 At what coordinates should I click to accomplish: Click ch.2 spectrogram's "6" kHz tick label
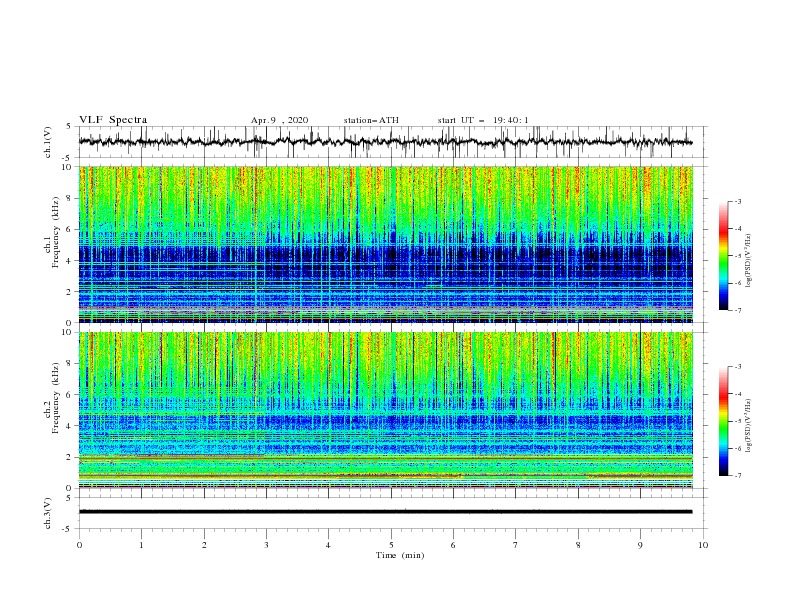coord(69,395)
